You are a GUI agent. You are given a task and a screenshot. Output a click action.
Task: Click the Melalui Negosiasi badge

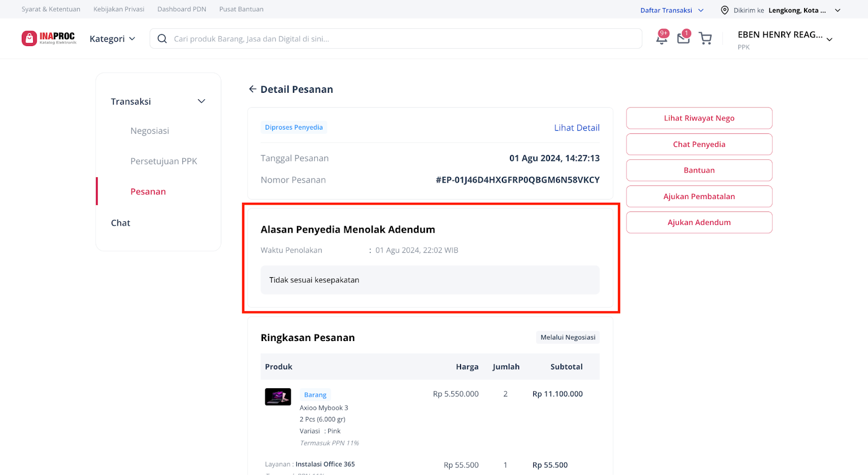coord(567,337)
